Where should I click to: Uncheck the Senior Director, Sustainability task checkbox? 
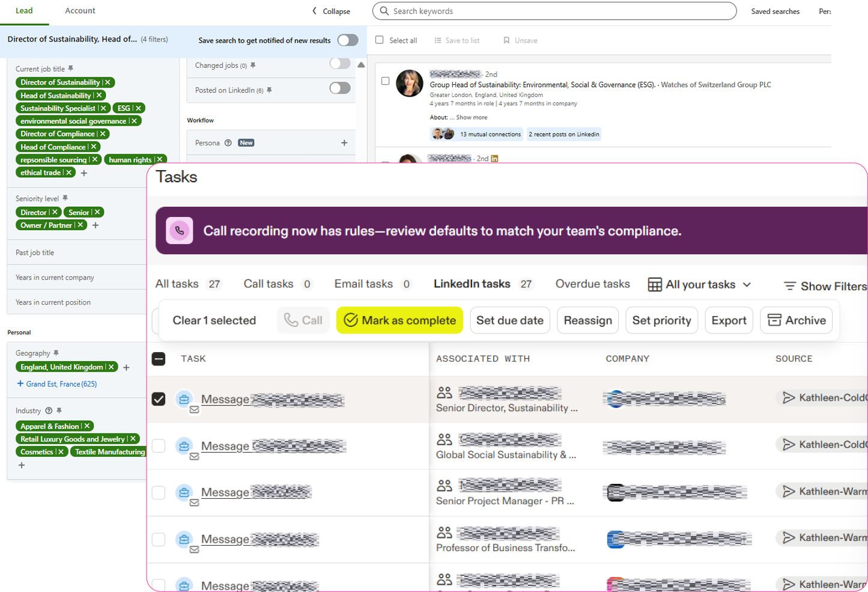(x=159, y=399)
